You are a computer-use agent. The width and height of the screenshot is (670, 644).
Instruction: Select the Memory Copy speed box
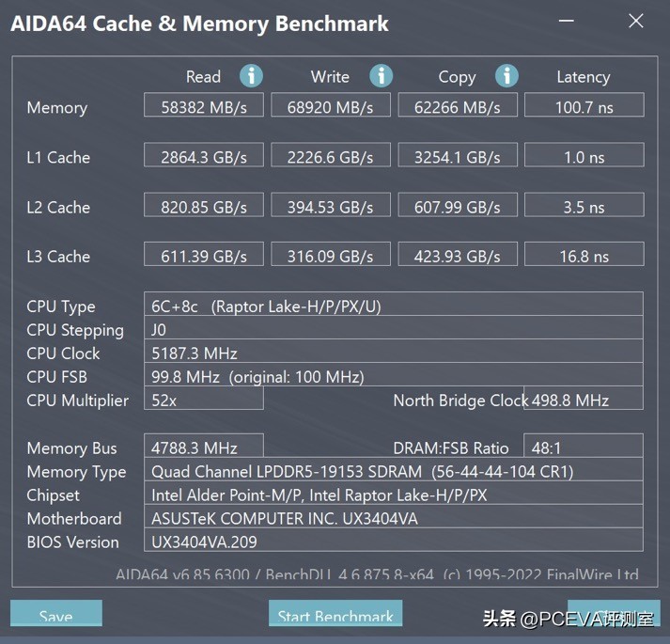(458, 107)
